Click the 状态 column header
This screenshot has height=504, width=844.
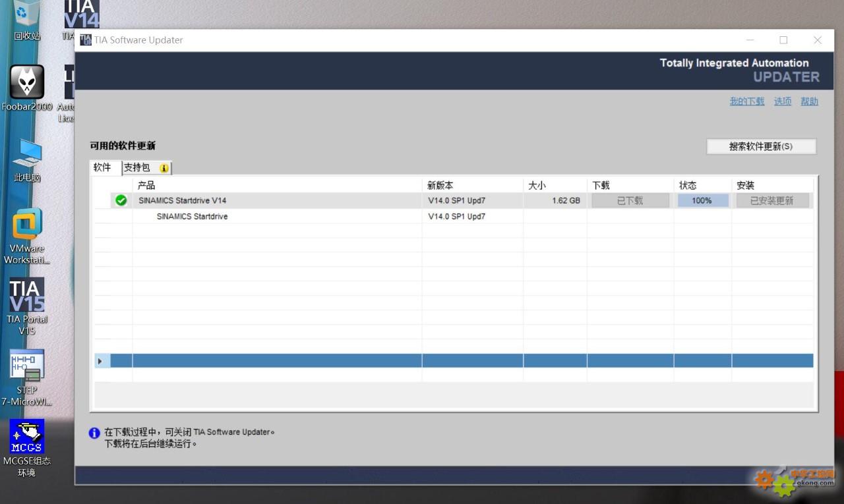(703, 185)
